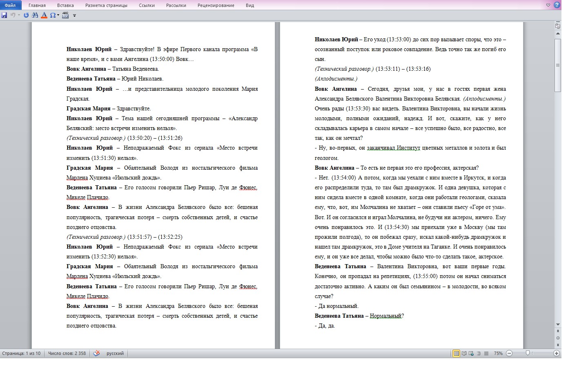Click the vertical scrollbar thumb
This screenshot has height=368, width=588.
click(x=558, y=65)
